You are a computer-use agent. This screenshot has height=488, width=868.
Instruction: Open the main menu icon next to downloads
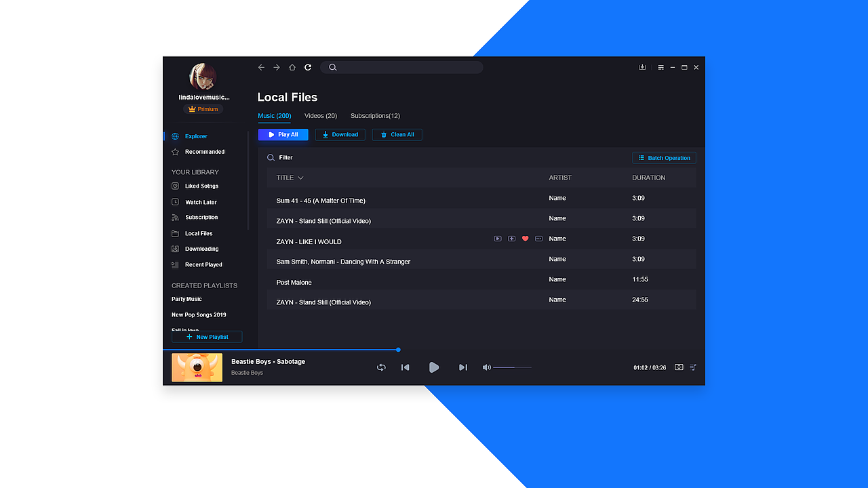[660, 67]
